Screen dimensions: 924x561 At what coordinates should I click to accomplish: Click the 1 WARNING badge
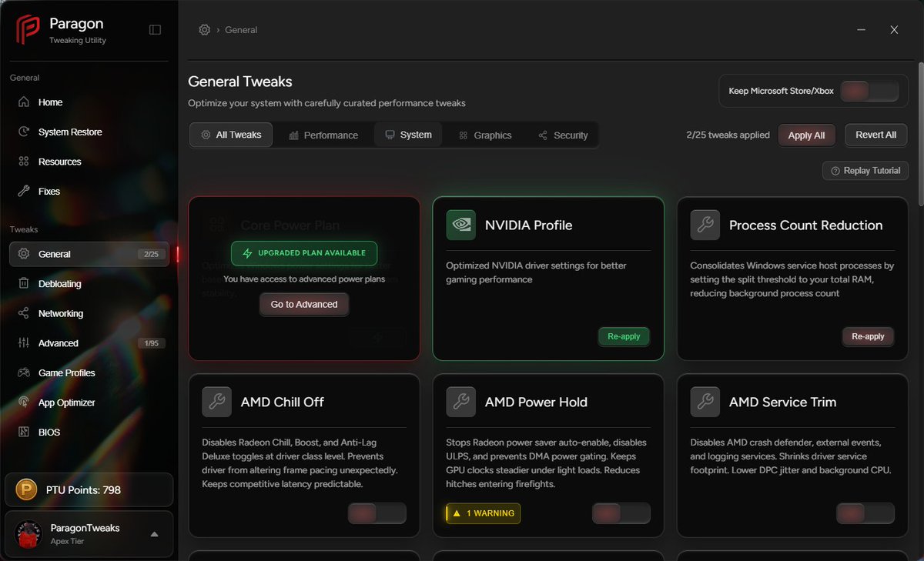[x=484, y=513]
